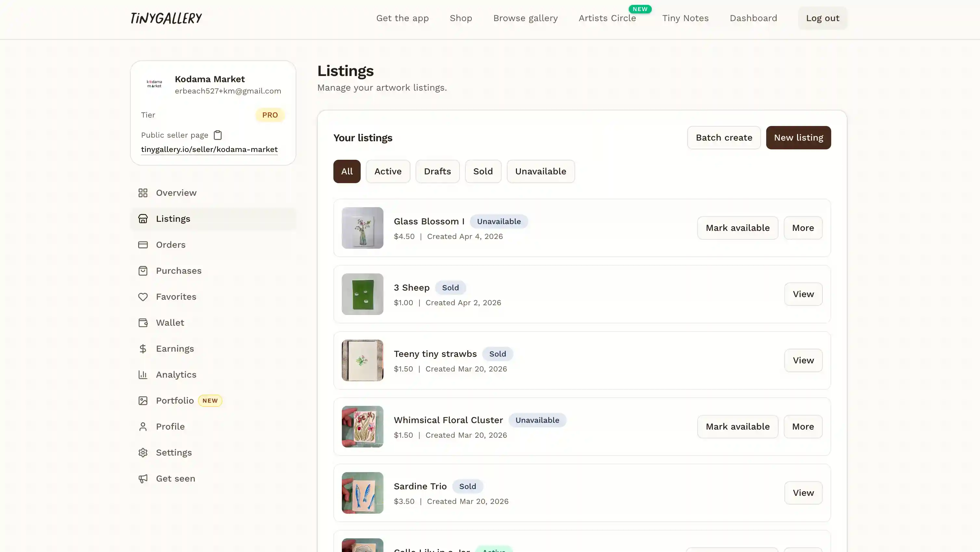Image resolution: width=980 pixels, height=552 pixels.
Task: Click the Whimsical Floral Cluster title
Action: coord(448,420)
